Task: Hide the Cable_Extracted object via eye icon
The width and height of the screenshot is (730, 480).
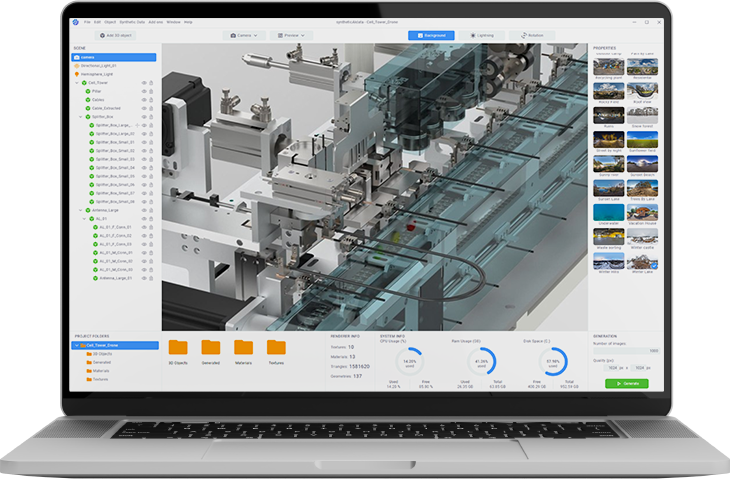Action: click(144, 108)
